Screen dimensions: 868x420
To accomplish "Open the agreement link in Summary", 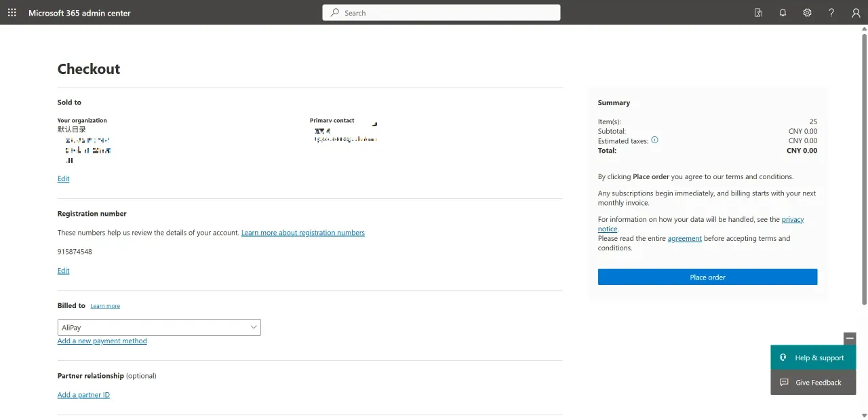I will 685,239.
